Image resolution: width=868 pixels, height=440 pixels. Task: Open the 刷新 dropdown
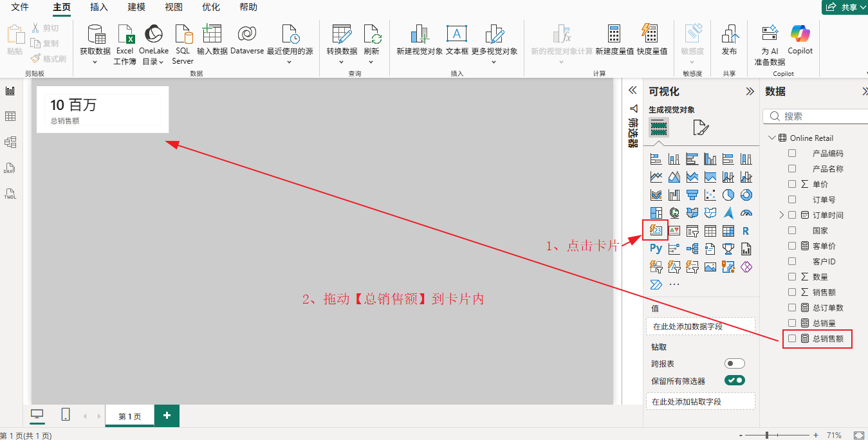[x=371, y=62]
